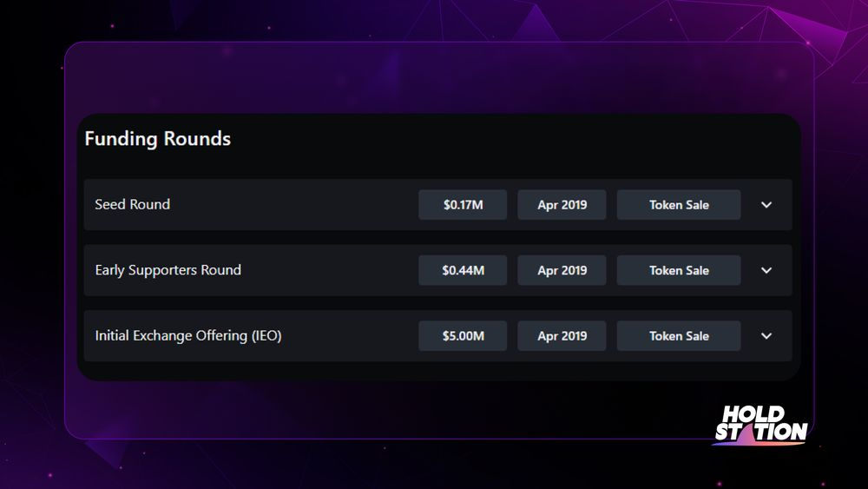Click the Early Supporters Round label

(168, 270)
